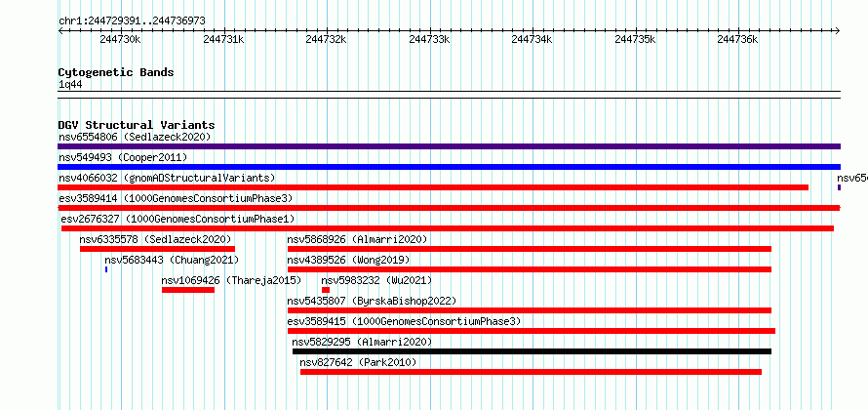Image resolution: width=868 pixels, height=410 pixels.
Task: Click the nsv6554806 (Sedlazeck2020) variant label
Action: click(x=135, y=137)
